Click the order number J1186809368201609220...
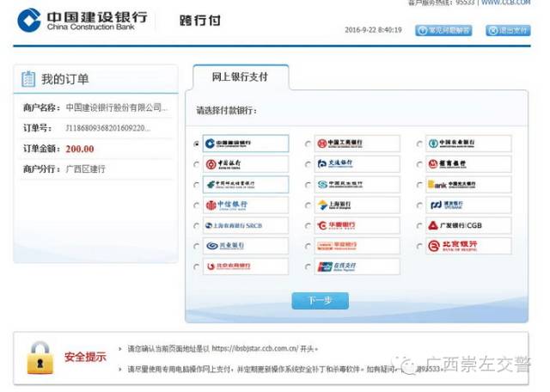Image resolution: width=550 pixels, height=392 pixels. [108, 128]
